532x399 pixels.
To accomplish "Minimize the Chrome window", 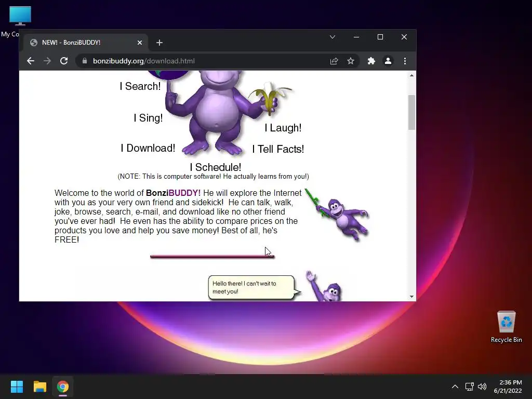I will tap(356, 37).
